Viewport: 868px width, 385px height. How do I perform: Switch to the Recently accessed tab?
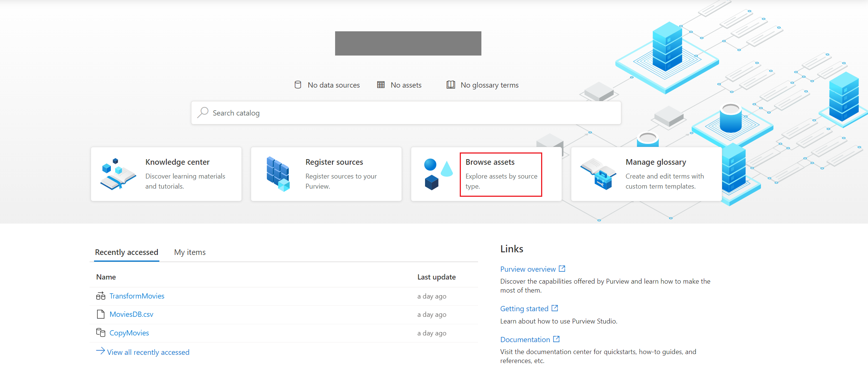pyautogui.click(x=127, y=252)
